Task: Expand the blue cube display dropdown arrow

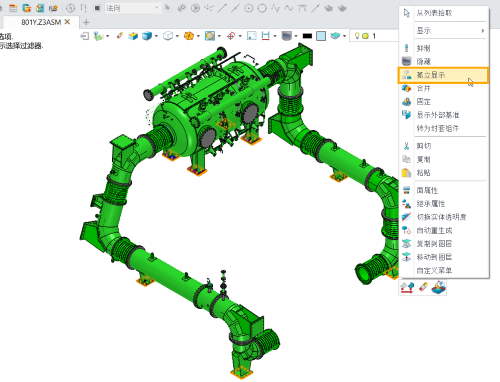Action: point(156,36)
